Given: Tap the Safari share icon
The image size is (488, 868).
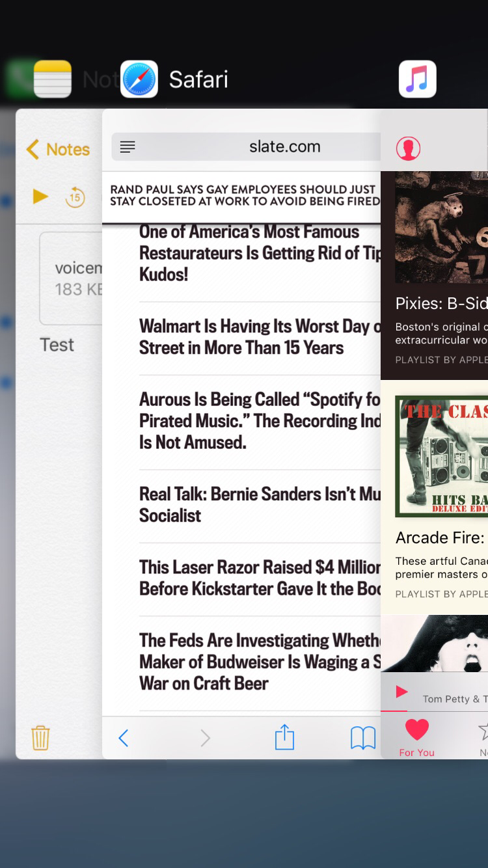Looking at the screenshot, I should pyautogui.click(x=284, y=738).
